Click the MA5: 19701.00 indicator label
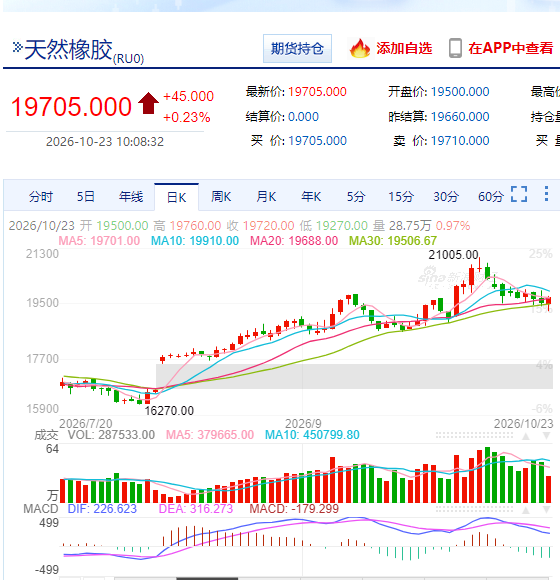This screenshot has width=560, height=580. (99, 241)
